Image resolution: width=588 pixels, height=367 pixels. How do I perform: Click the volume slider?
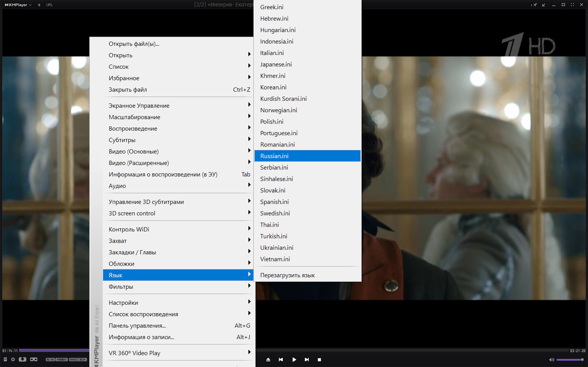(x=569, y=360)
